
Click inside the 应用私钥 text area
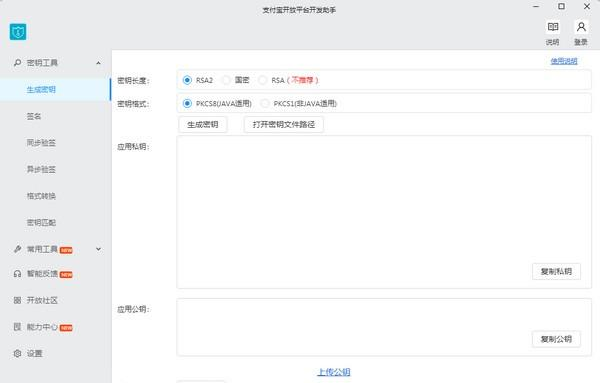[384, 212]
